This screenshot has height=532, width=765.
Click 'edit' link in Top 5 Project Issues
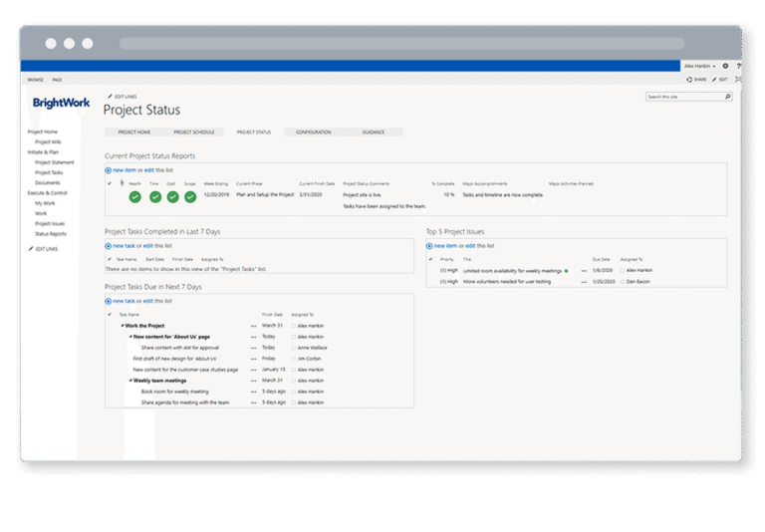[x=470, y=246]
